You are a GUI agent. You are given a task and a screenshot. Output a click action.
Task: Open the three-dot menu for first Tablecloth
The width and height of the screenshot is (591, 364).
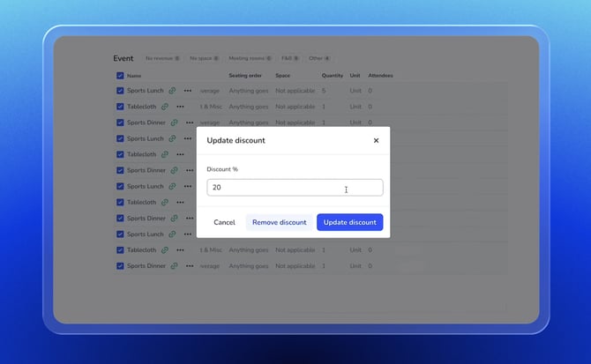[x=180, y=107]
